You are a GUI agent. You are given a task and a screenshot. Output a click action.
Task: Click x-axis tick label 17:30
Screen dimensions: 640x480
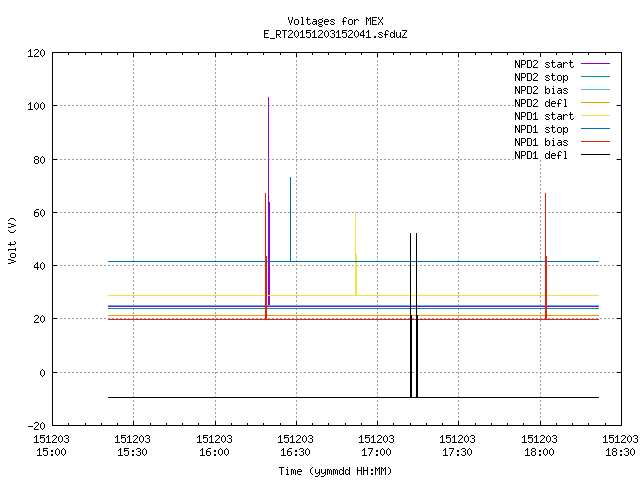point(458,452)
